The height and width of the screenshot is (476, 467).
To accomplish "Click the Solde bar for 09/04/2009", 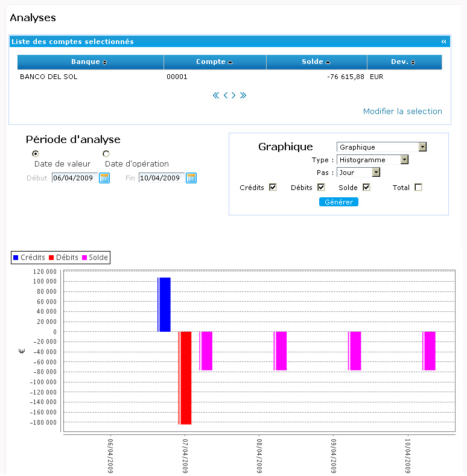I will (355, 351).
